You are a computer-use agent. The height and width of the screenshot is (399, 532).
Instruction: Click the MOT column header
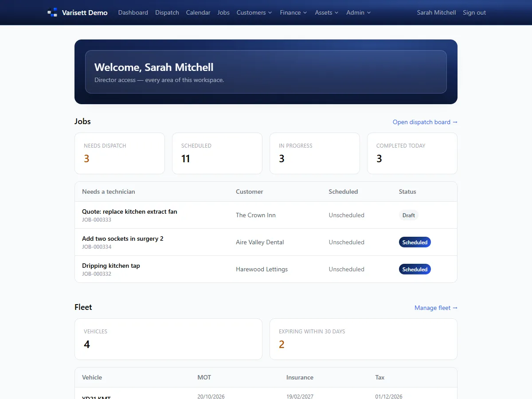204,377
